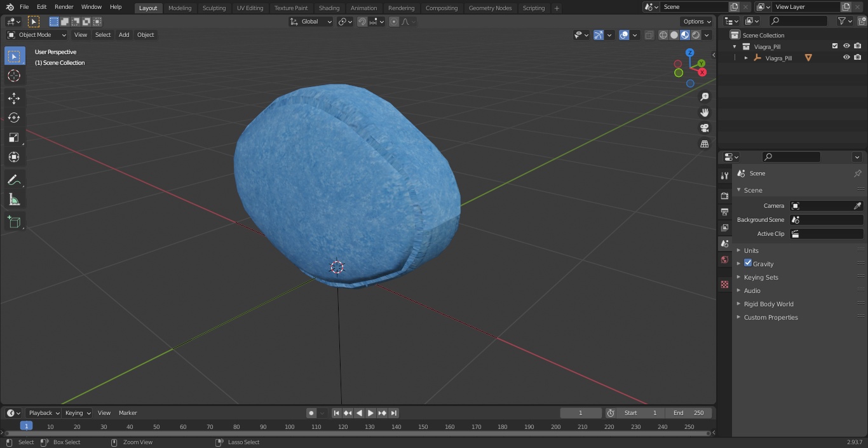The width and height of the screenshot is (868, 448).
Task: Activate the Transform tool
Action: coord(14,157)
